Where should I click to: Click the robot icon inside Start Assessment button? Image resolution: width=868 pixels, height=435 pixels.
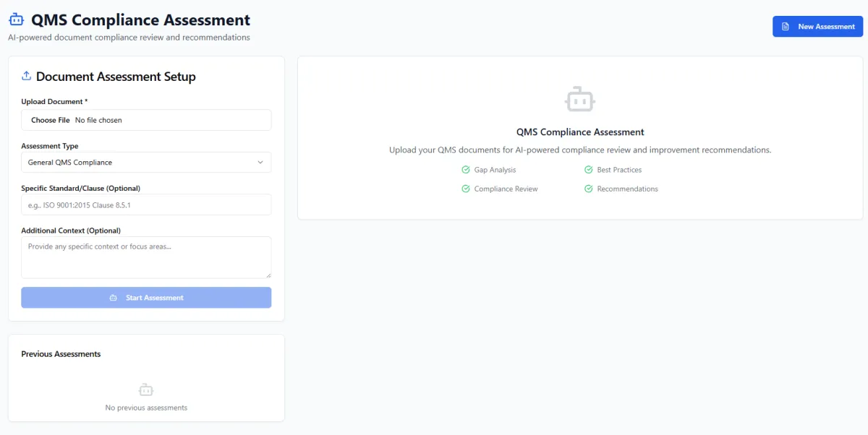tap(113, 298)
